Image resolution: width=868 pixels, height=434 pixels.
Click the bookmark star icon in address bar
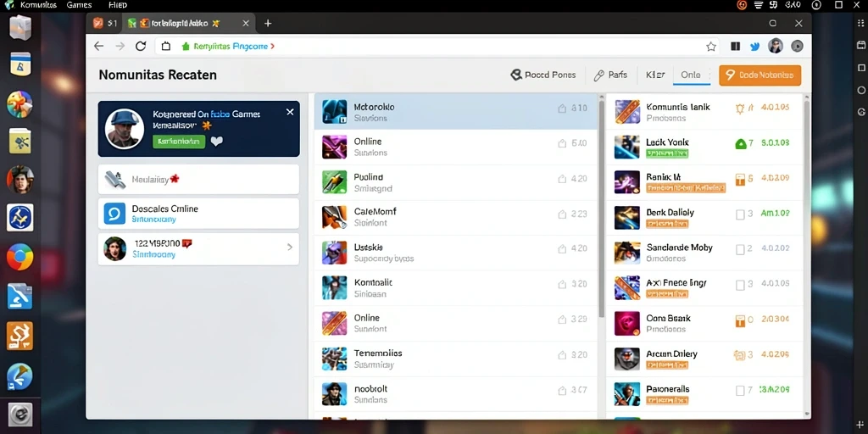click(x=711, y=47)
